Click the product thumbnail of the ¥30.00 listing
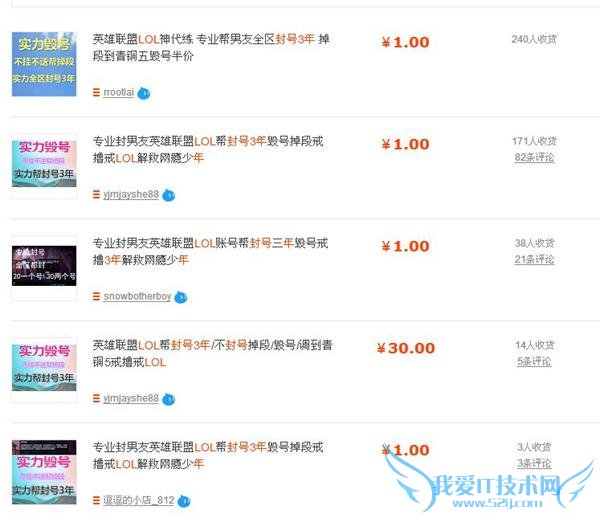Screen dimensions: 600x518 [44, 368]
